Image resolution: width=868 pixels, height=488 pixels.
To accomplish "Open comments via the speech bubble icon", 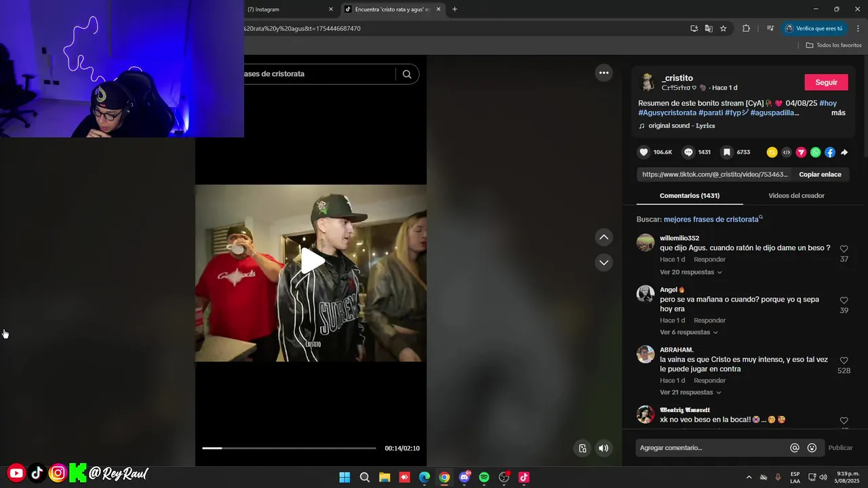I will (x=688, y=152).
